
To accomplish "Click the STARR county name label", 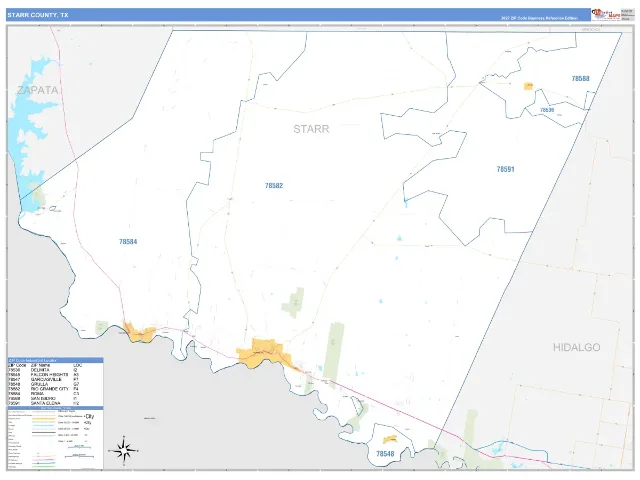I will tap(311, 129).
